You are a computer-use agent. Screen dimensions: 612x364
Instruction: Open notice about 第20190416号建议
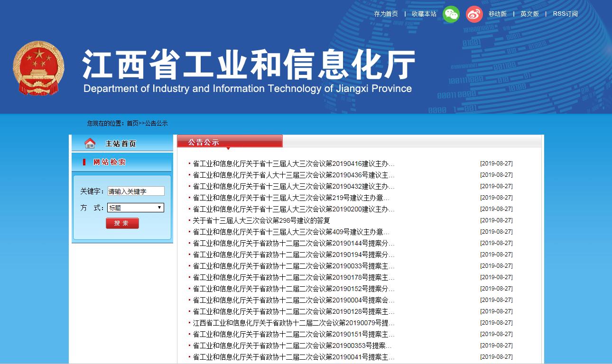(293, 164)
